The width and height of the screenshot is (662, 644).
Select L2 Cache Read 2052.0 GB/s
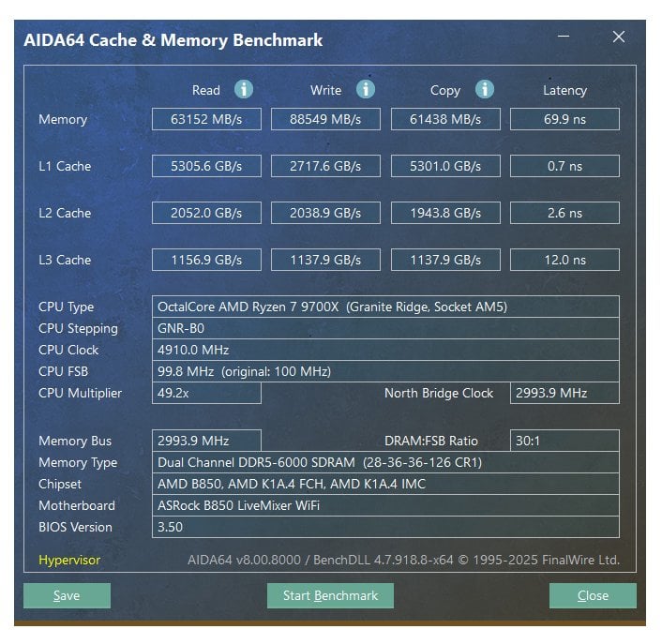pyautogui.click(x=206, y=213)
